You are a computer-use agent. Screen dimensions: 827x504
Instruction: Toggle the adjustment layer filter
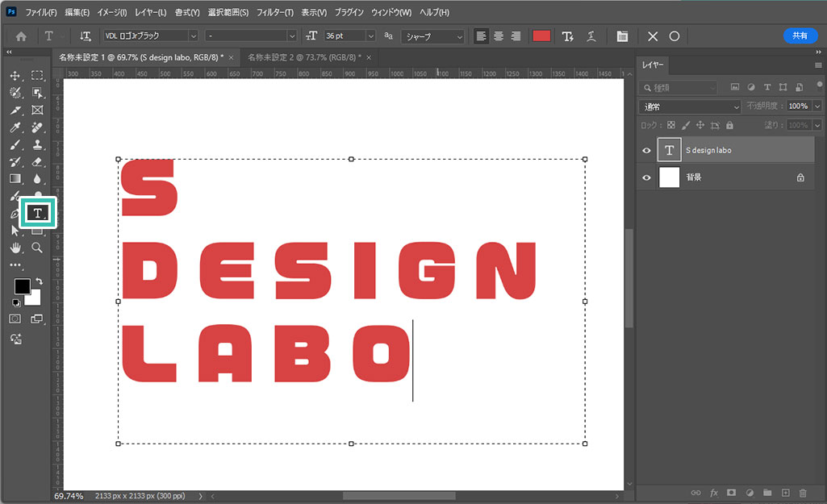pos(751,87)
